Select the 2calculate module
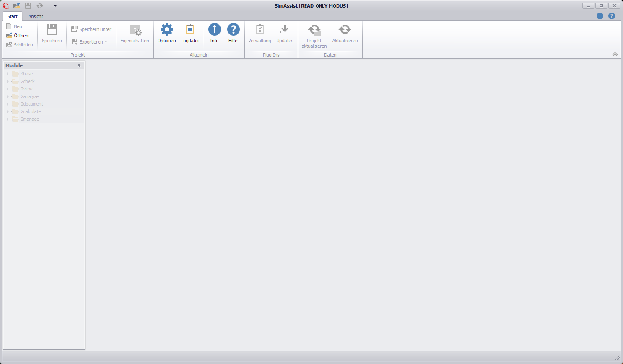Screen dimensions: 623x364 point(31,111)
